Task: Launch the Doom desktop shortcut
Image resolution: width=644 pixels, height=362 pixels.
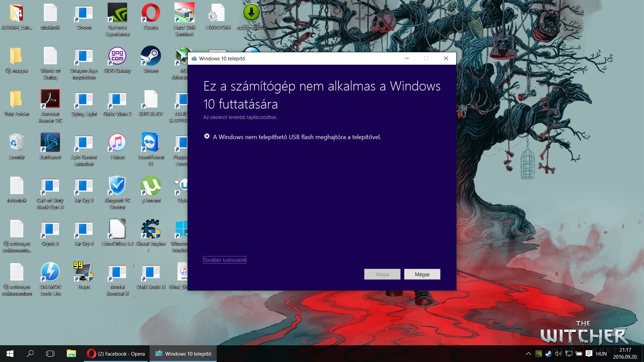Action: click(84, 17)
